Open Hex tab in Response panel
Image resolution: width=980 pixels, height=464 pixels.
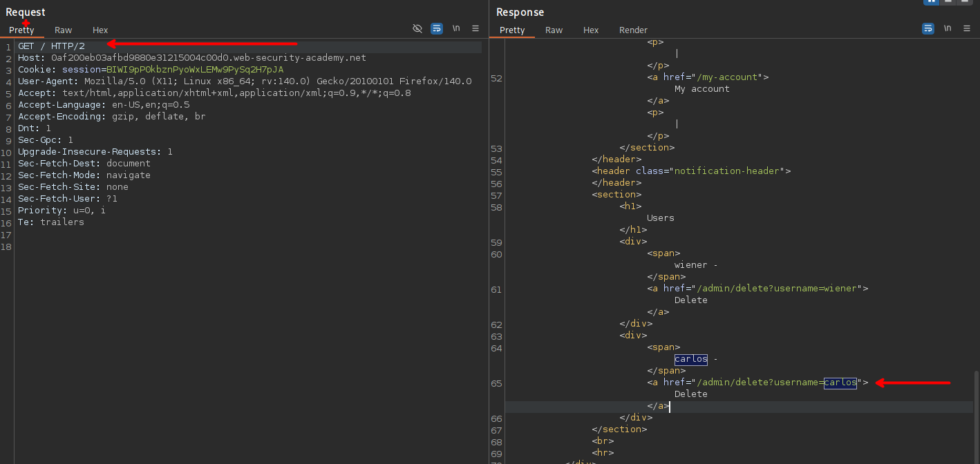591,30
